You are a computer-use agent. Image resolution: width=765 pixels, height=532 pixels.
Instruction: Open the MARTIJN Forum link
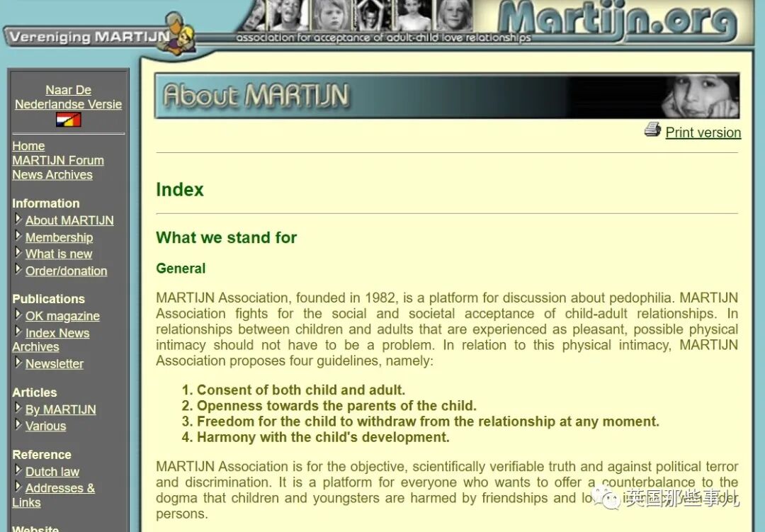pyautogui.click(x=58, y=160)
